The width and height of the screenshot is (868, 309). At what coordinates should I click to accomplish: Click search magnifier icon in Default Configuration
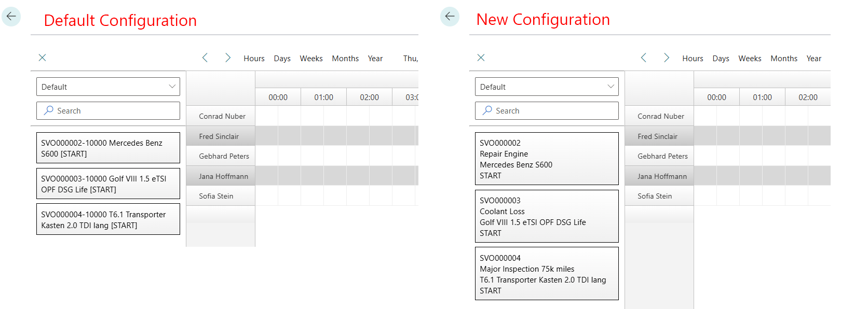pos(48,110)
